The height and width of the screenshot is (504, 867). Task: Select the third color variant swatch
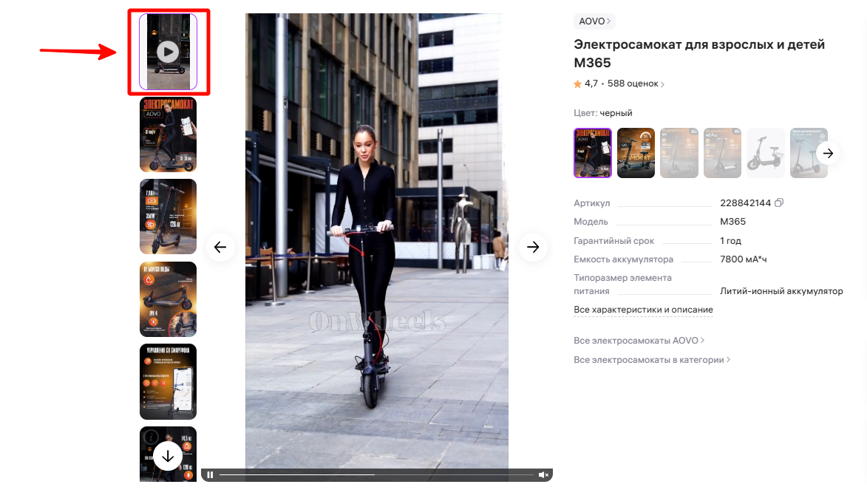pos(679,153)
